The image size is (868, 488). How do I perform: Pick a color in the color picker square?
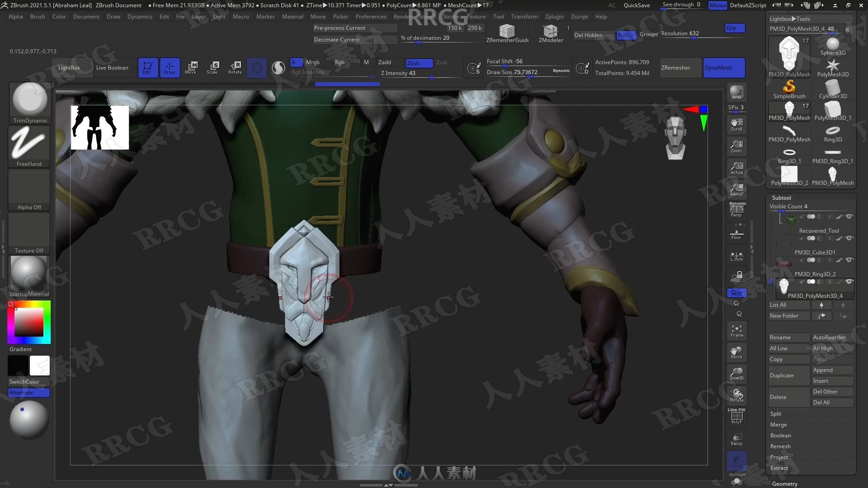point(29,322)
